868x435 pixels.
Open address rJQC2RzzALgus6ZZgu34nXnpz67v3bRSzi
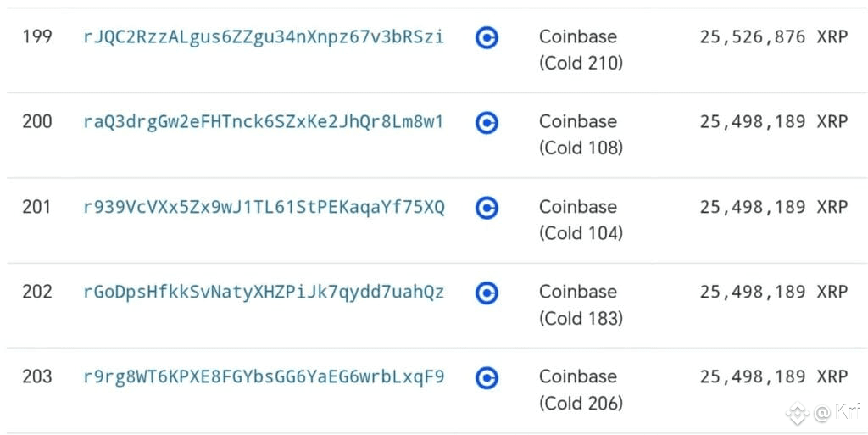pos(264,37)
